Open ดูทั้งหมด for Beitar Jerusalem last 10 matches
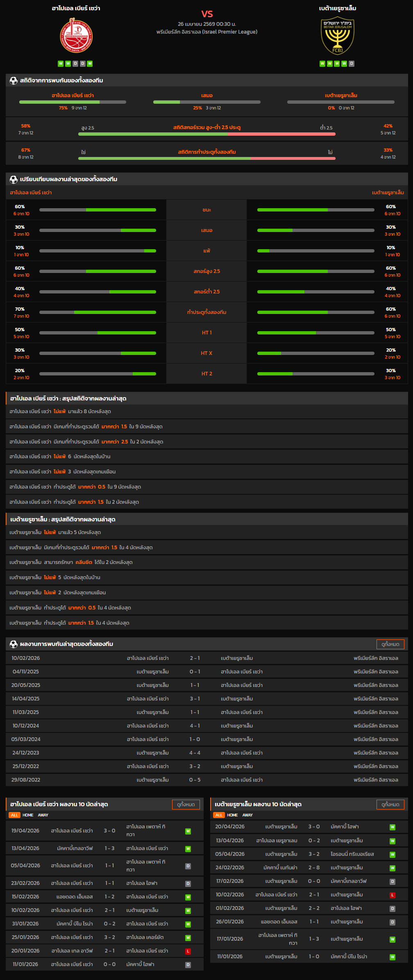The image size is (413, 980). pos(390,805)
